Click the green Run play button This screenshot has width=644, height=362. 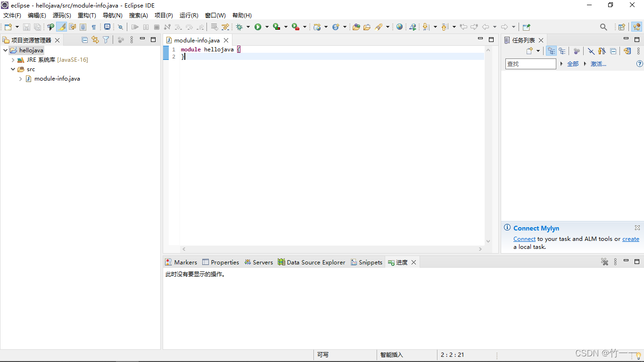(x=258, y=27)
